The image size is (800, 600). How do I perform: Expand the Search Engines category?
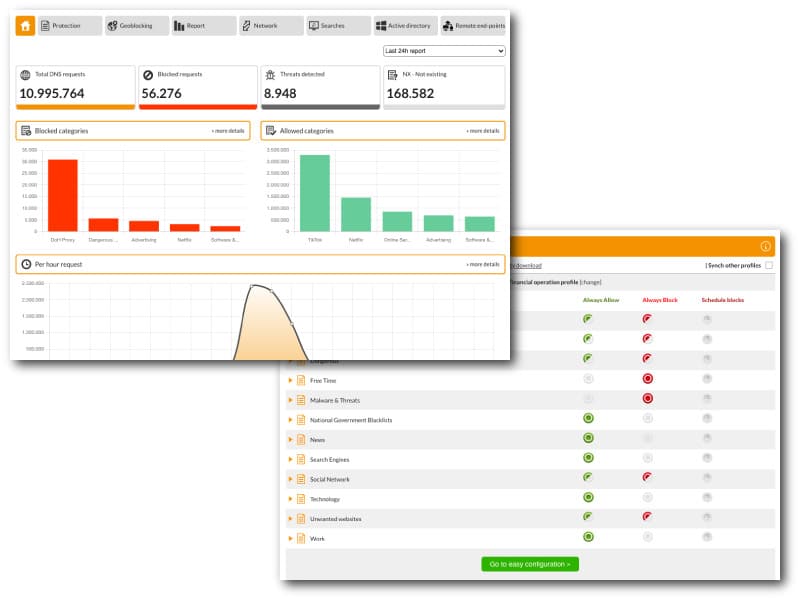click(291, 459)
